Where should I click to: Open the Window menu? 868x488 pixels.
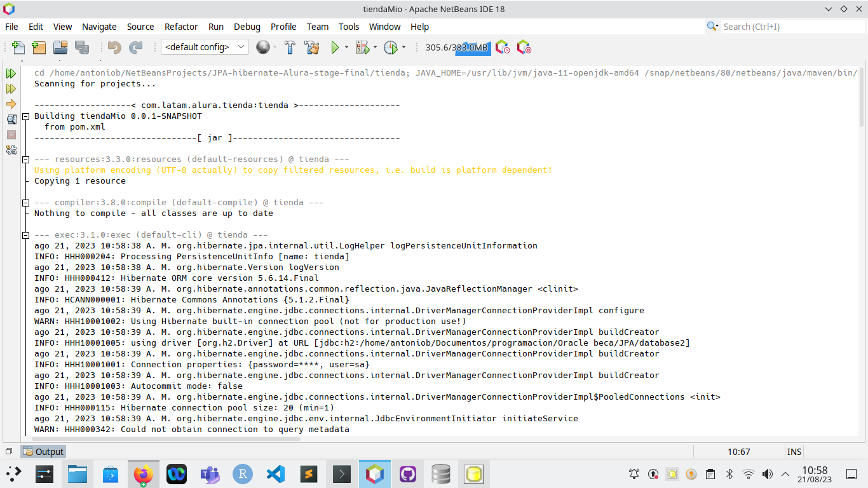385,27
